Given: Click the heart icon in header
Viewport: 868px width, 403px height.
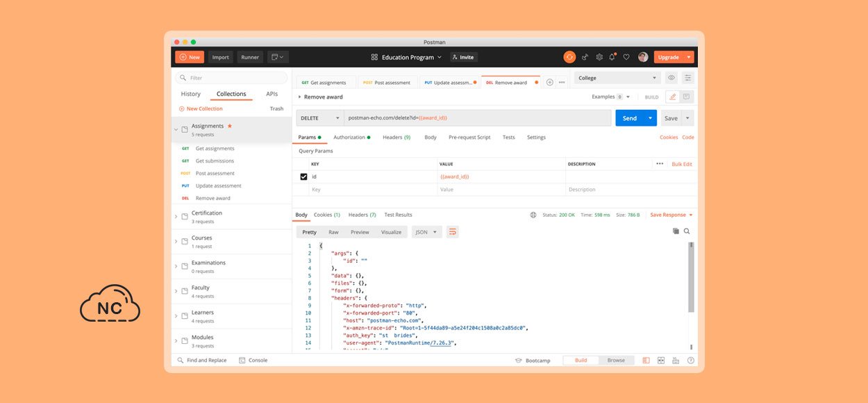Looking at the screenshot, I should tap(626, 57).
